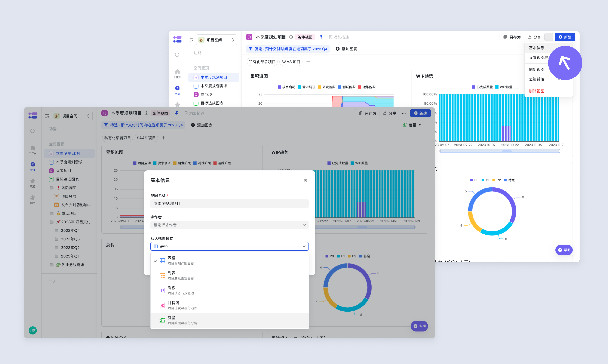Expand the 重点项目 folder
Viewport: 608px width, 364px height.
click(x=69, y=213)
